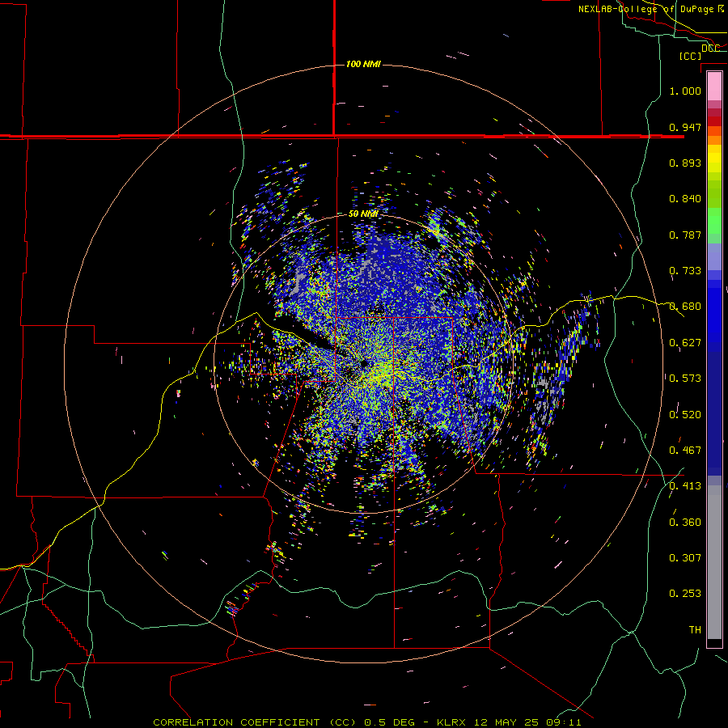
Task: Pick the 0.787 legend value
Action: coord(685,235)
